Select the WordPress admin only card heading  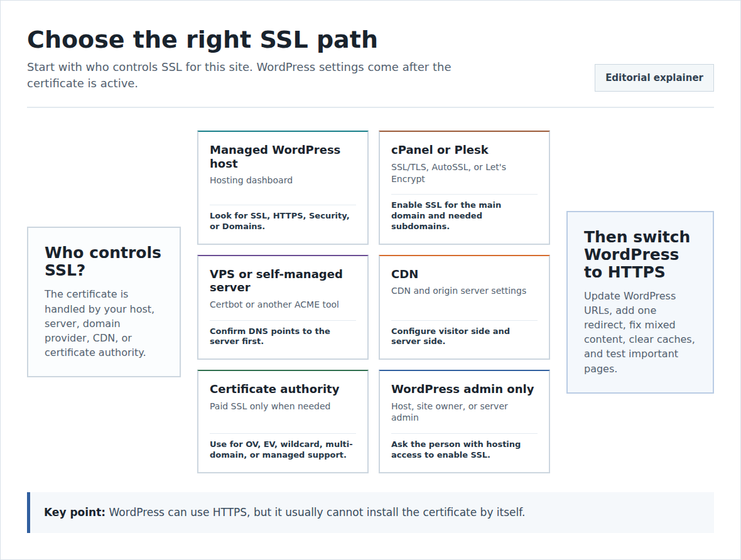pos(462,389)
